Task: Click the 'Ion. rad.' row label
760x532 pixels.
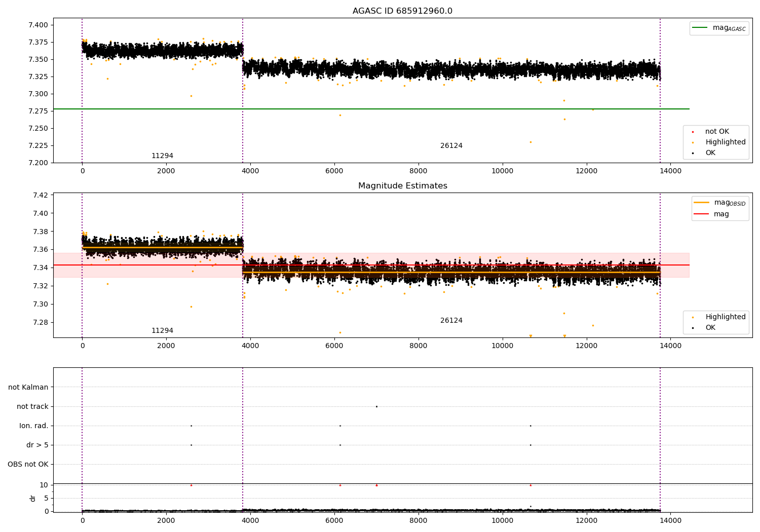Action: (x=34, y=426)
